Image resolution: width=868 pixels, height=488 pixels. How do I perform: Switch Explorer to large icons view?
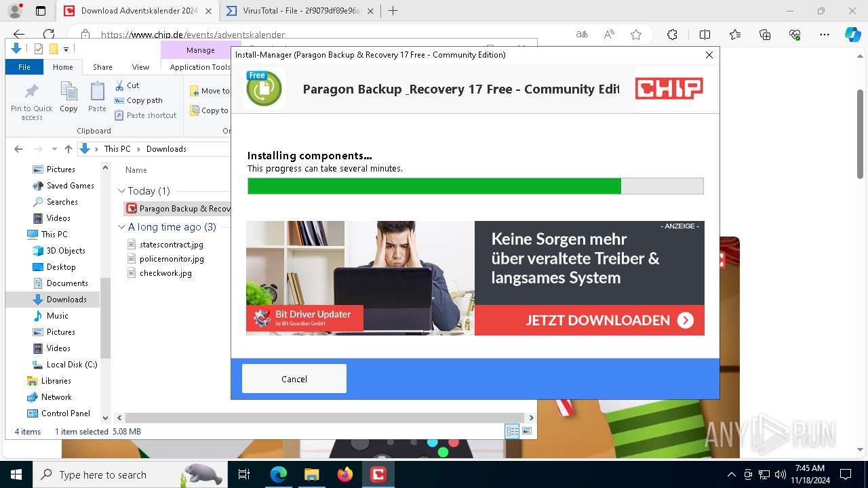point(527,431)
